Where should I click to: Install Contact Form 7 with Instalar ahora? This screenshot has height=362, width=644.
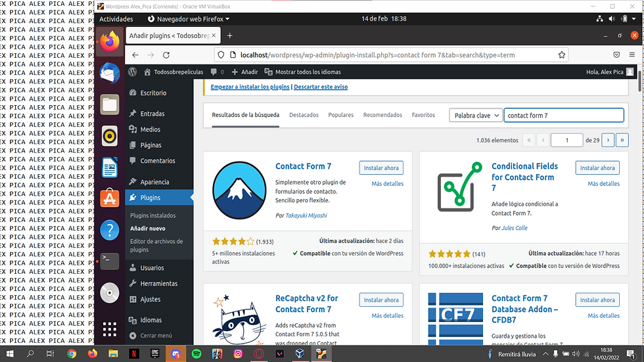(381, 168)
